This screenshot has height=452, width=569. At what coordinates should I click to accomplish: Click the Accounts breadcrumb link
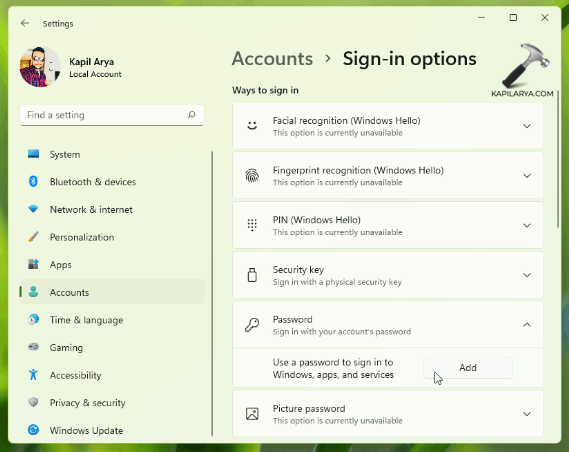pos(272,59)
